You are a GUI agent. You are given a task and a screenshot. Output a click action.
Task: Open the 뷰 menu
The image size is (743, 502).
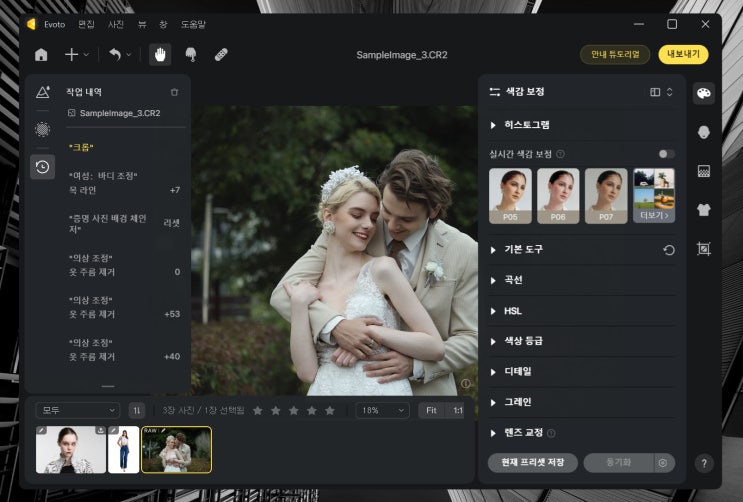142,25
